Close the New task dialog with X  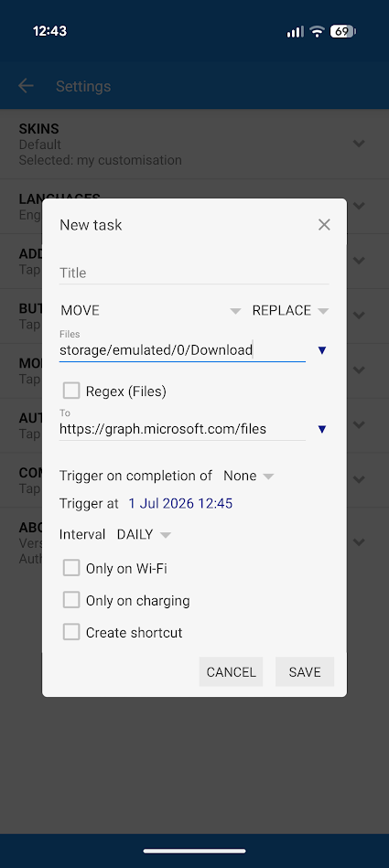click(324, 225)
